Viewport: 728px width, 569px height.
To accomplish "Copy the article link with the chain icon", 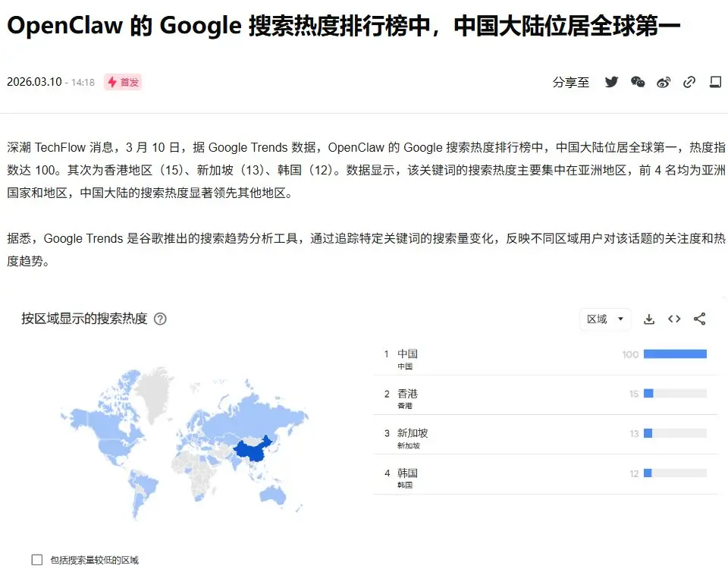I will click(x=689, y=82).
